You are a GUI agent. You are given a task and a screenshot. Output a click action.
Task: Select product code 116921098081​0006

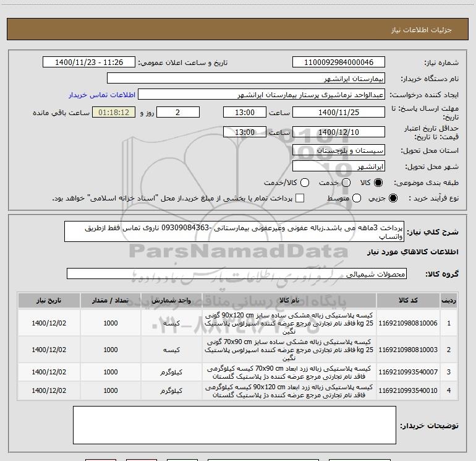click(408, 323)
